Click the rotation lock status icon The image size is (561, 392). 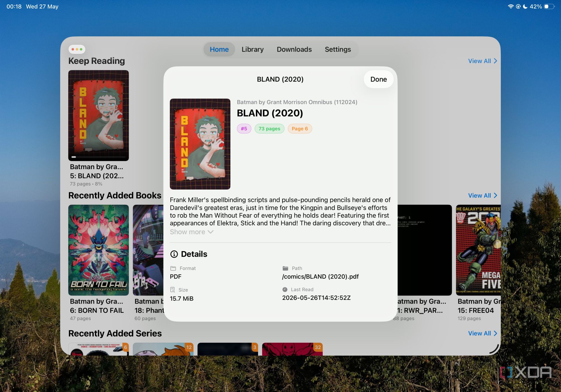click(x=518, y=6)
